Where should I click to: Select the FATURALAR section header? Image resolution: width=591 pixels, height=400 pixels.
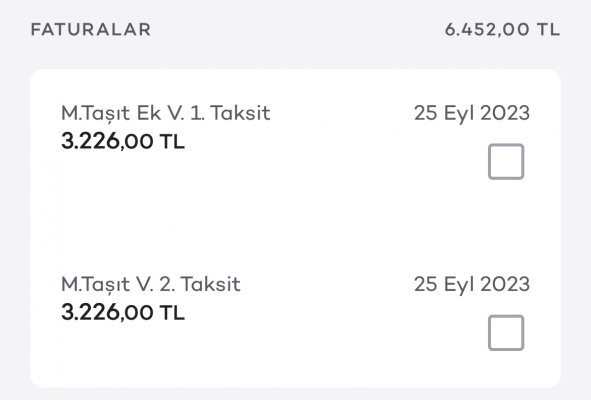click(x=91, y=30)
